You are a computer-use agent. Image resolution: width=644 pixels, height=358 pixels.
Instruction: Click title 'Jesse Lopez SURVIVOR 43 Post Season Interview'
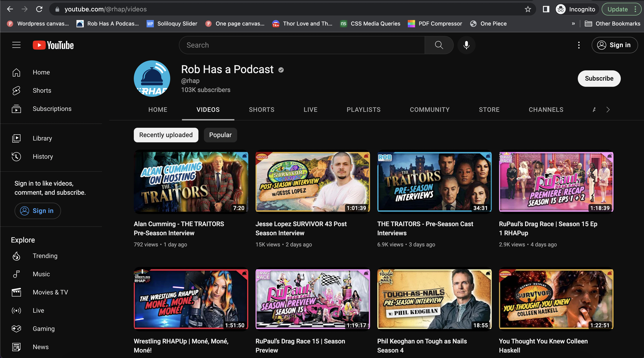[x=301, y=229]
